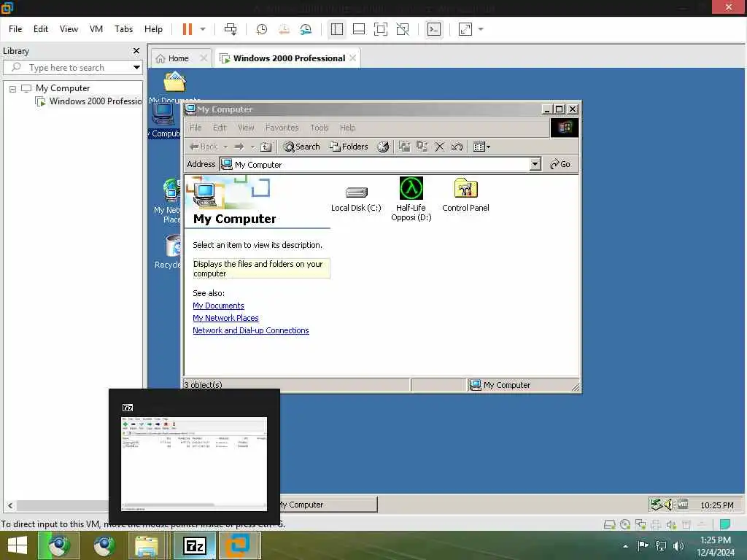Select the Control Panel icon

point(465,195)
